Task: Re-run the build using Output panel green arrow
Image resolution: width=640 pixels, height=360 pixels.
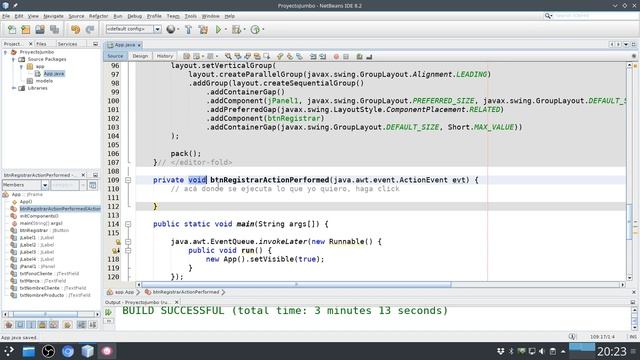Action: (109, 312)
